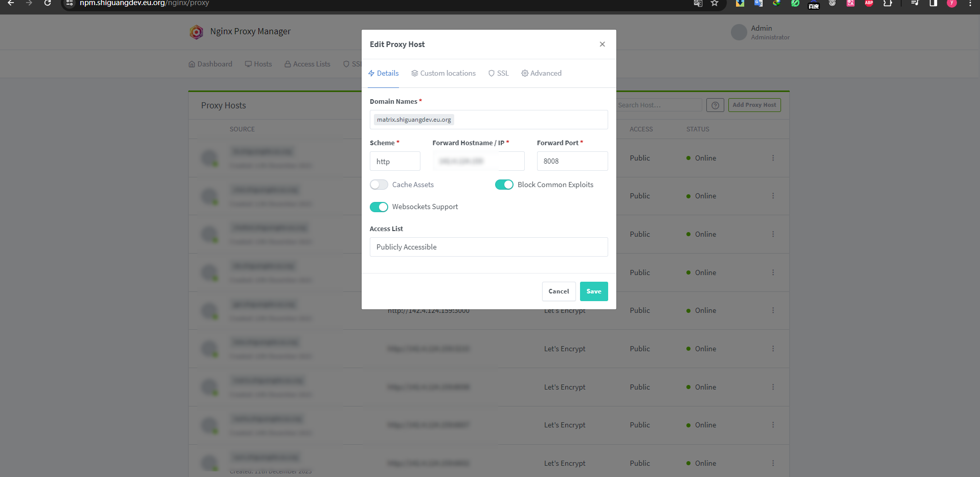Screen dimensions: 980x477
Task: Open the media controls icon in toolbar
Action: (x=915, y=3)
